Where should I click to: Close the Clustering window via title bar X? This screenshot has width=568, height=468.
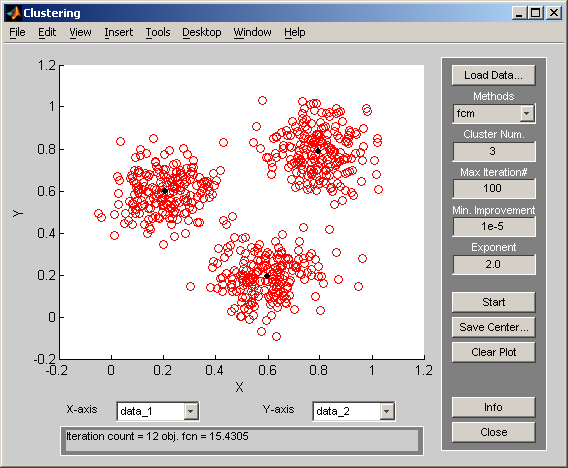(554, 13)
